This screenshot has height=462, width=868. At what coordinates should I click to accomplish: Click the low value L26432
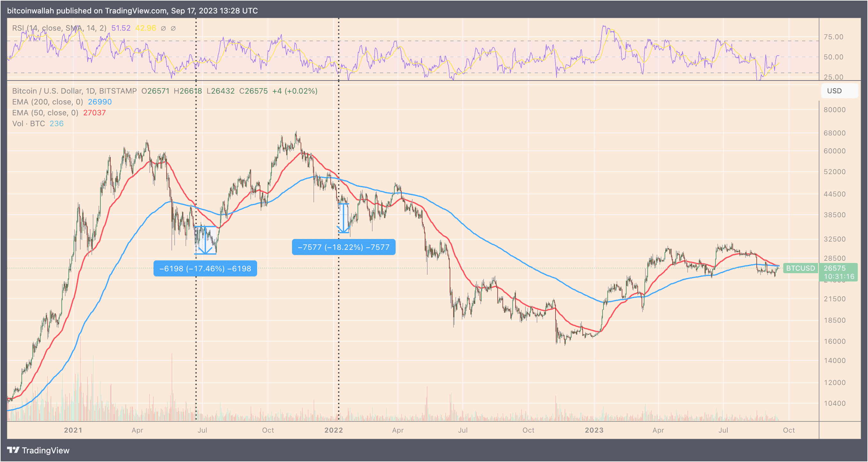point(220,91)
